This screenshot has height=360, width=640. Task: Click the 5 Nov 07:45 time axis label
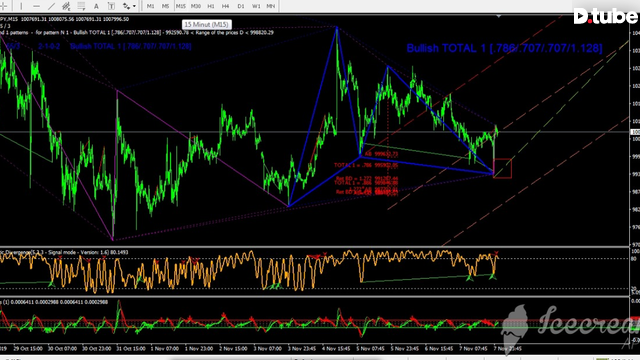pyautogui.click(x=370, y=349)
